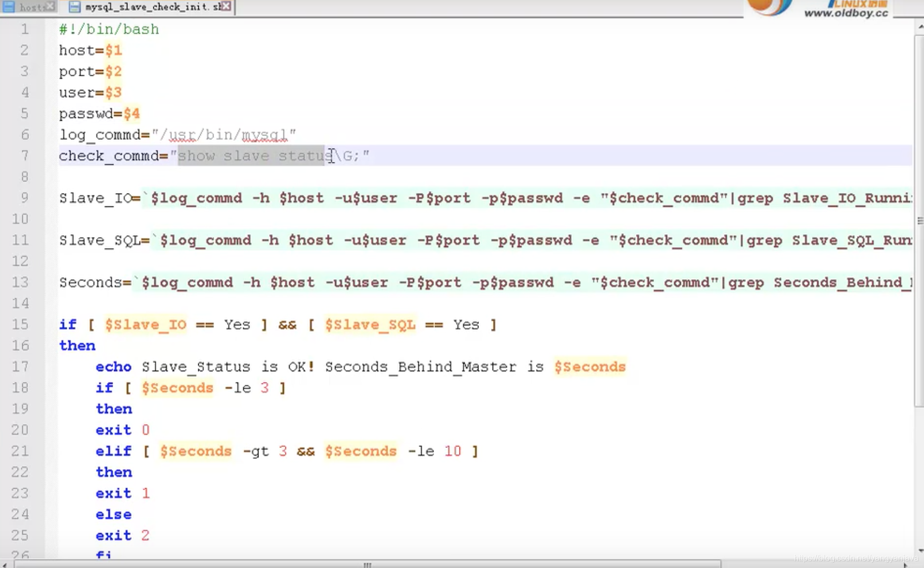
Task: Click the 'then' keyword on line 16
Action: pos(77,346)
